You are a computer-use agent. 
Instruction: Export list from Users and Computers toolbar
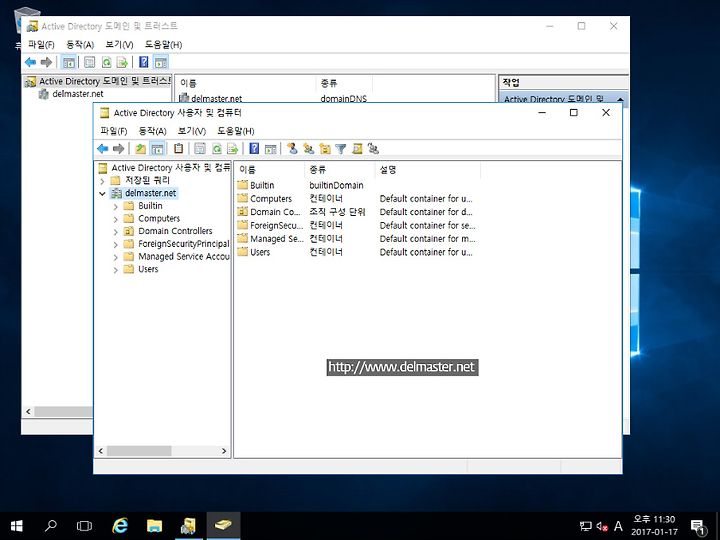click(232, 149)
